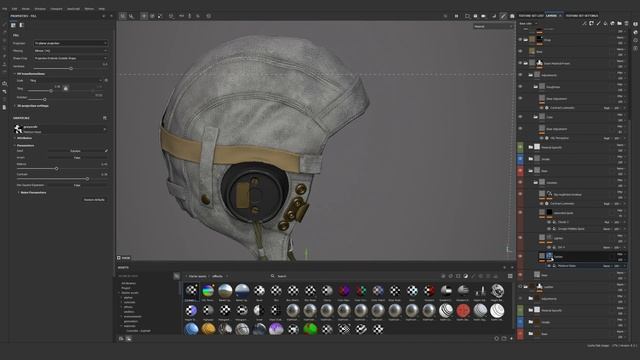Open the Scale Tiling dropdown
The height and width of the screenshot is (360, 640).
pos(65,80)
